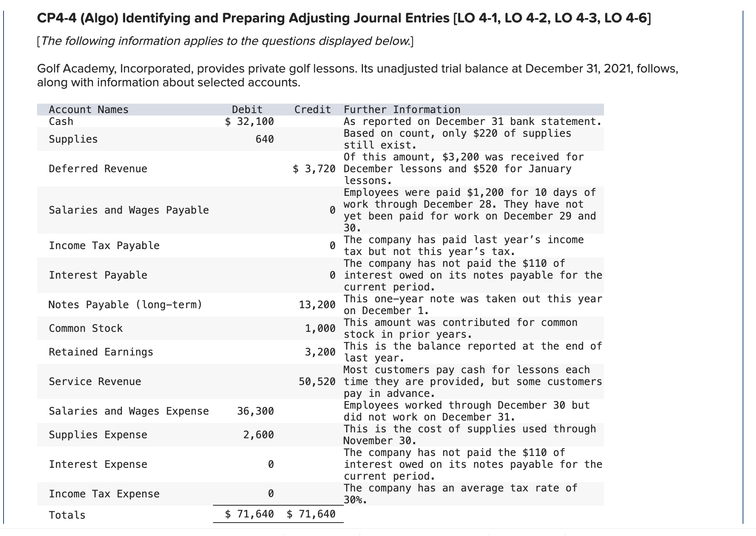Select the Cash account row
Viewport: 756px width, 536px height.
[x=61, y=121]
